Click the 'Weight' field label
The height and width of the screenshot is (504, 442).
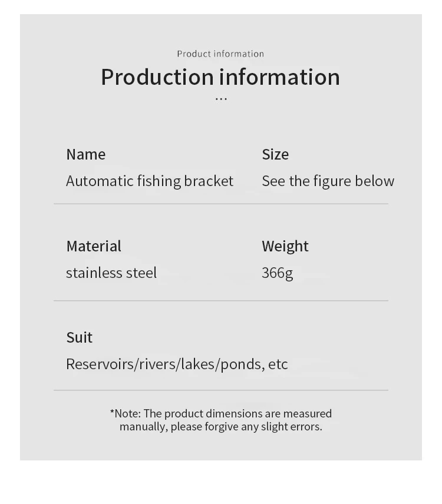[x=285, y=246]
